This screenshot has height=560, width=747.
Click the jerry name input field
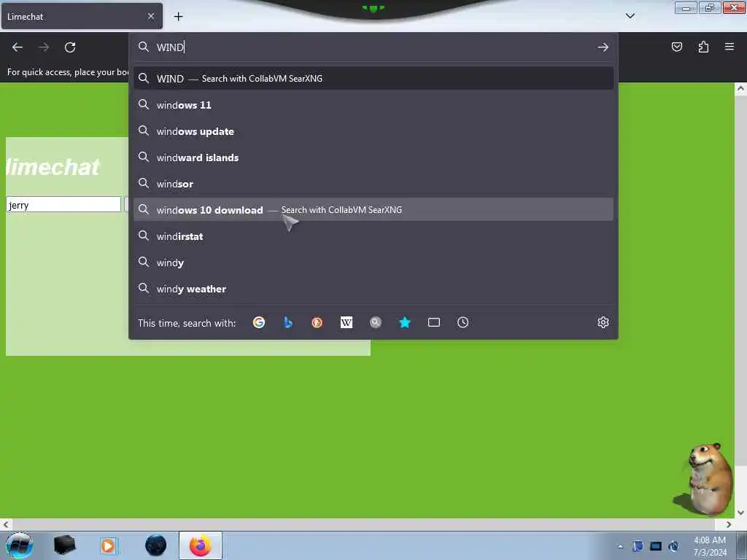[x=63, y=205]
